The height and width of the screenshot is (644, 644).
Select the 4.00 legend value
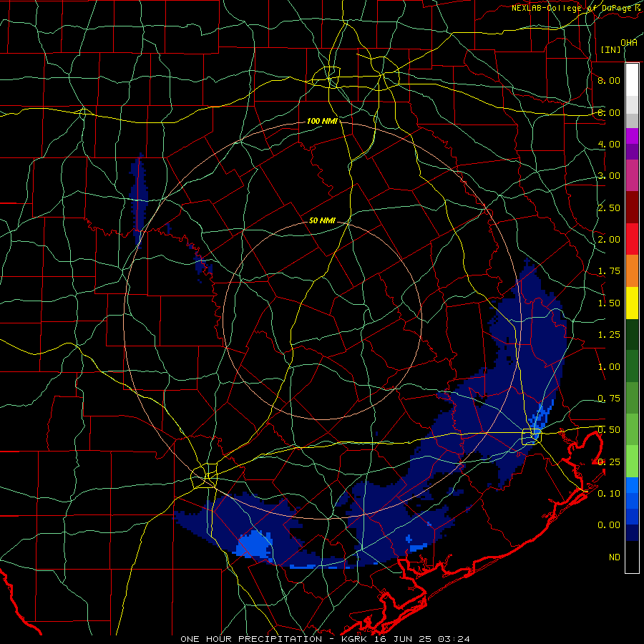(609, 144)
